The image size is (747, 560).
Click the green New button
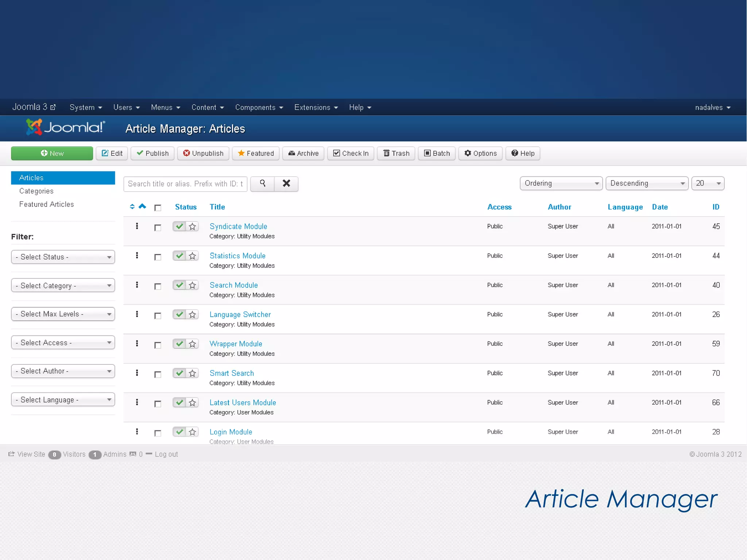[x=52, y=153]
